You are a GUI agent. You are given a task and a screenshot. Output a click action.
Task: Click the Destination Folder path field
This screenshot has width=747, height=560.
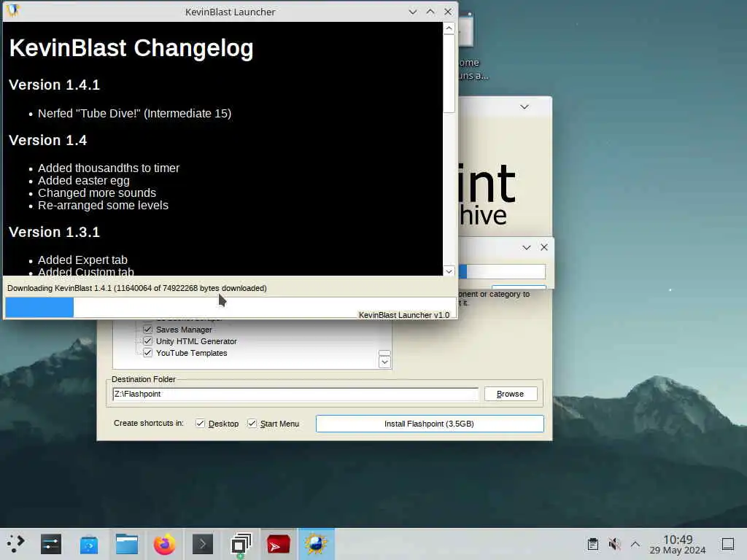pos(295,394)
